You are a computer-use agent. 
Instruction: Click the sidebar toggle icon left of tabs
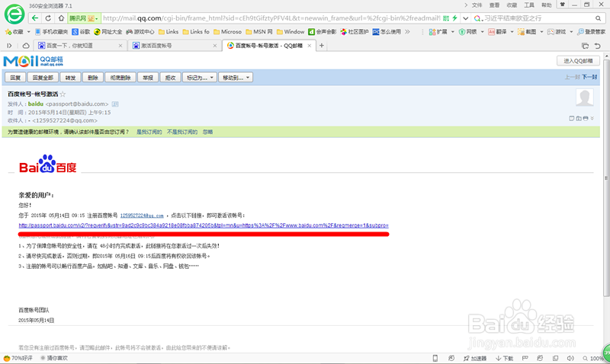pyautogui.click(x=9, y=46)
